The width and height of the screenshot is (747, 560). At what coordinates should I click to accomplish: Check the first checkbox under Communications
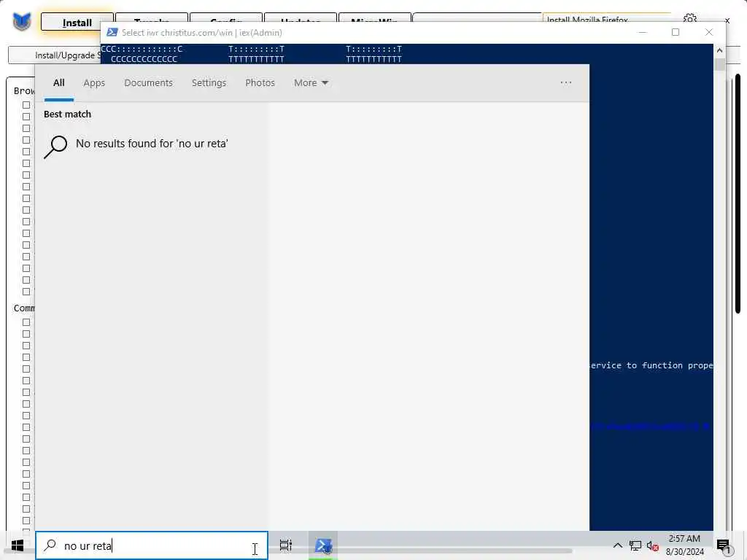[x=26, y=322]
